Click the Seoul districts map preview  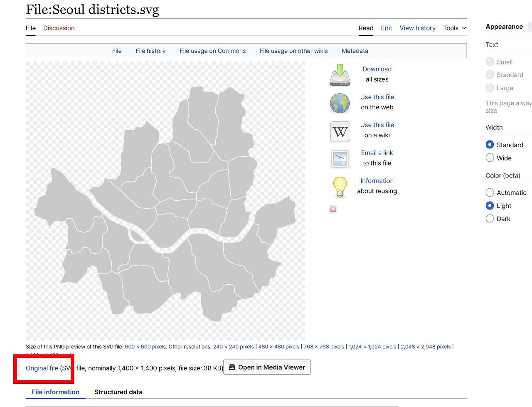165,201
